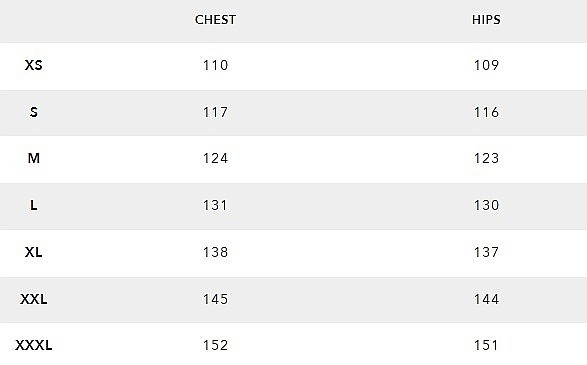
Task: Select the XXL size row label
Action: pyautogui.click(x=34, y=299)
